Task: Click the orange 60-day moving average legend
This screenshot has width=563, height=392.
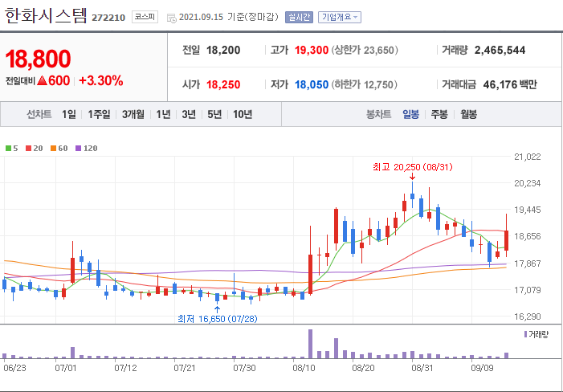Action: pos(59,149)
